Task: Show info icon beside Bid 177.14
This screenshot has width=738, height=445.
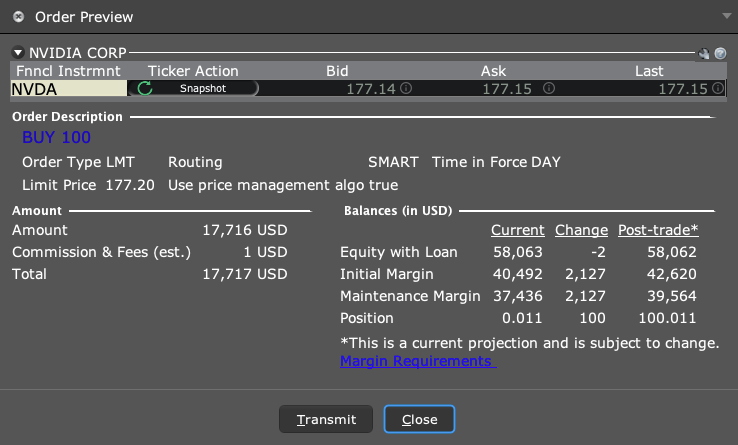Action: pos(406,88)
